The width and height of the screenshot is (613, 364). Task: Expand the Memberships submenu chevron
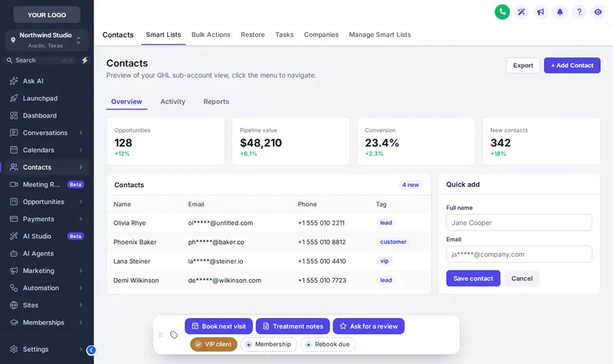click(80, 323)
